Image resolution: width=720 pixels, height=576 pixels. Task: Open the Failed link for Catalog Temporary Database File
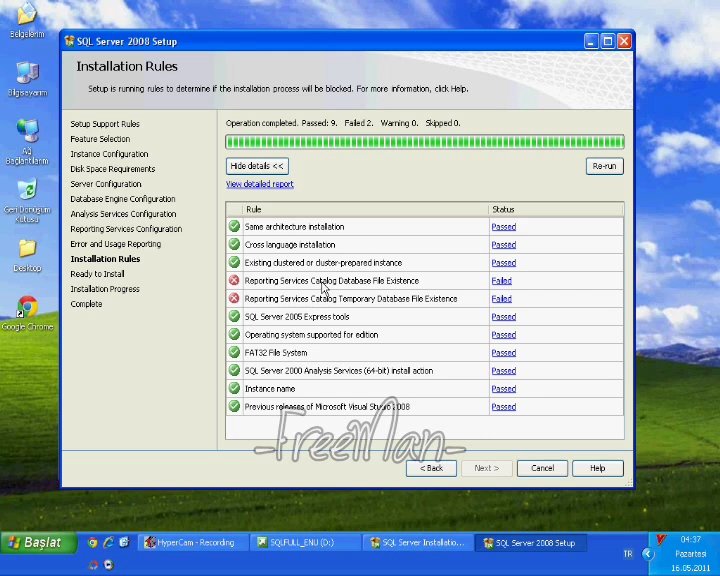click(x=501, y=299)
